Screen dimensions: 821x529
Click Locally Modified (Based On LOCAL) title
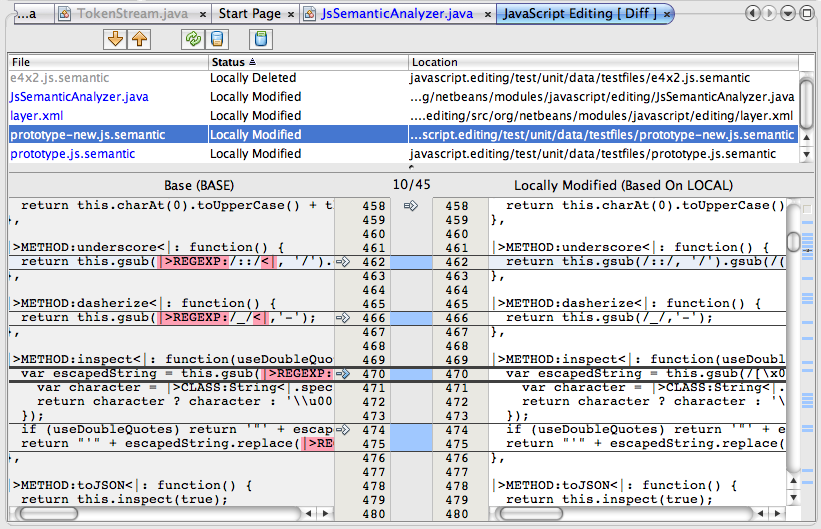click(x=623, y=185)
